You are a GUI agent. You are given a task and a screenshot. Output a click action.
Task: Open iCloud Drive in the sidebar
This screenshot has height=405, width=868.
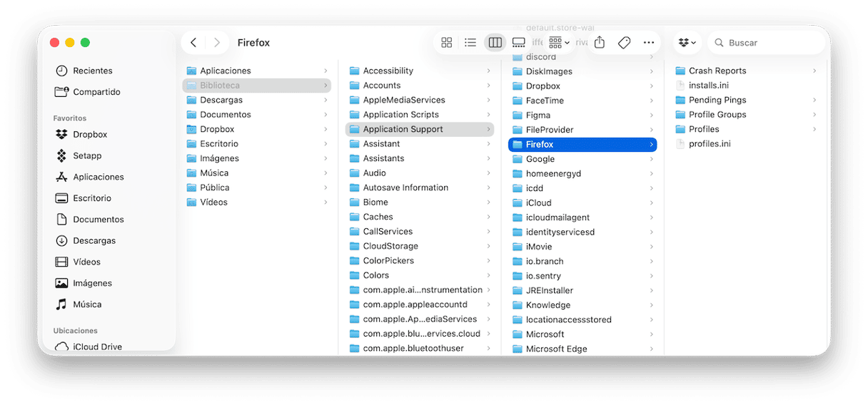click(x=88, y=347)
